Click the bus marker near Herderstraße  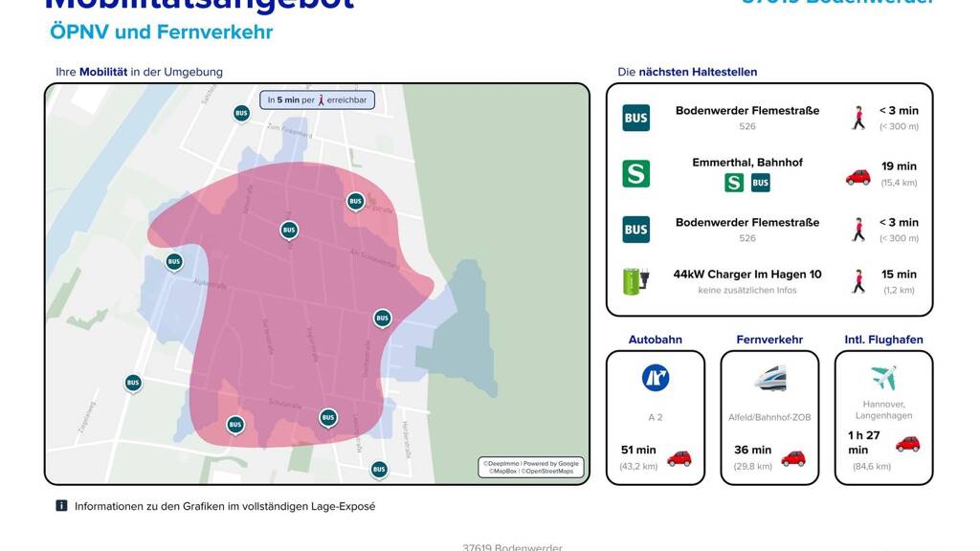pyautogui.click(x=379, y=469)
